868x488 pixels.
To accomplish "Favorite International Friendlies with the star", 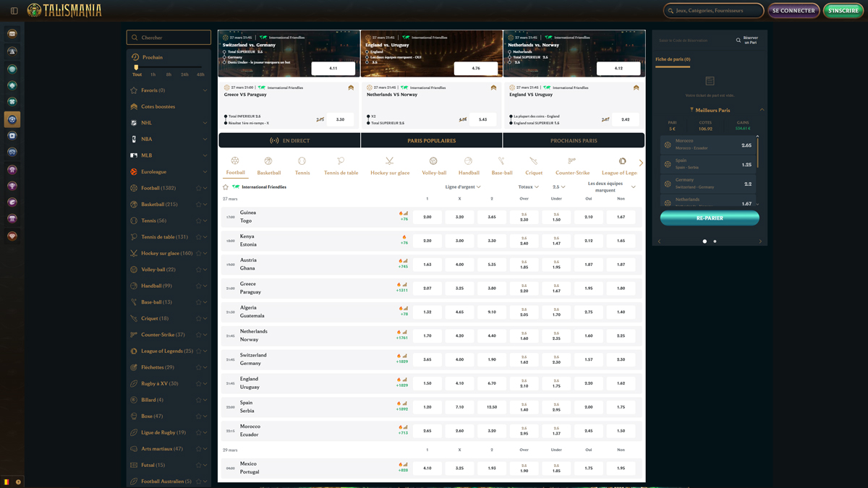I will click(x=226, y=187).
